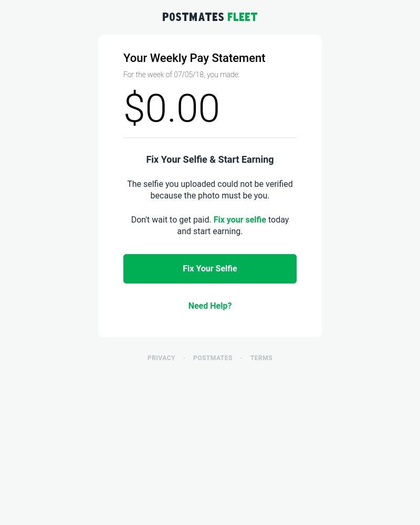Image resolution: width=420 pixels, height=525 pixels.
Task: Select the selfie verification explanation text
Action: tap(210, 190)
